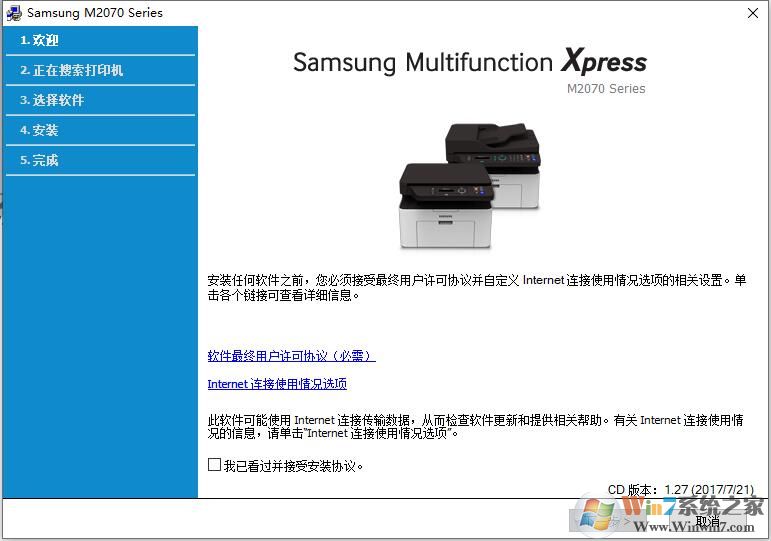This screenshot has height=541, width=771.
Task: Click the Xpress logo word in the heading
Action: pyautogui.click(x=604, y=62)
